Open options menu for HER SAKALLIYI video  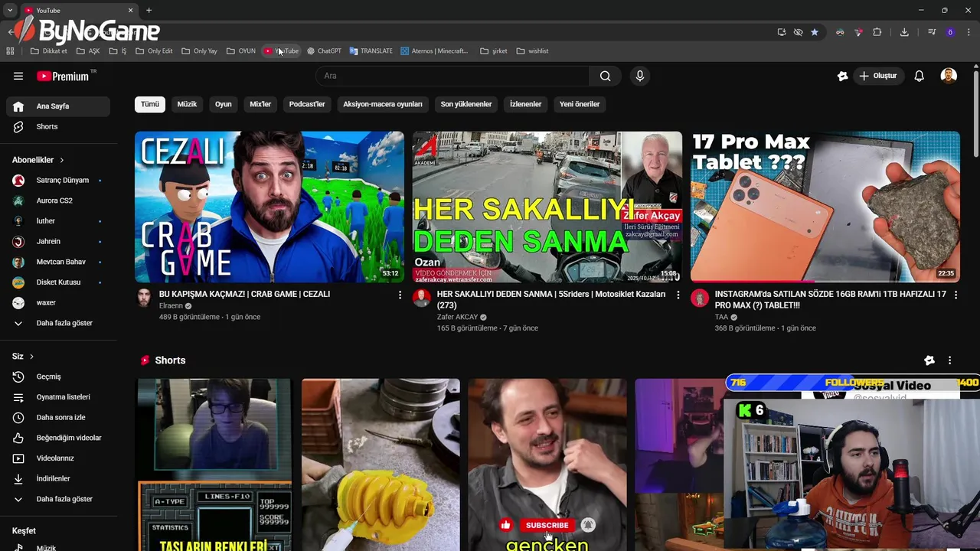678,295
